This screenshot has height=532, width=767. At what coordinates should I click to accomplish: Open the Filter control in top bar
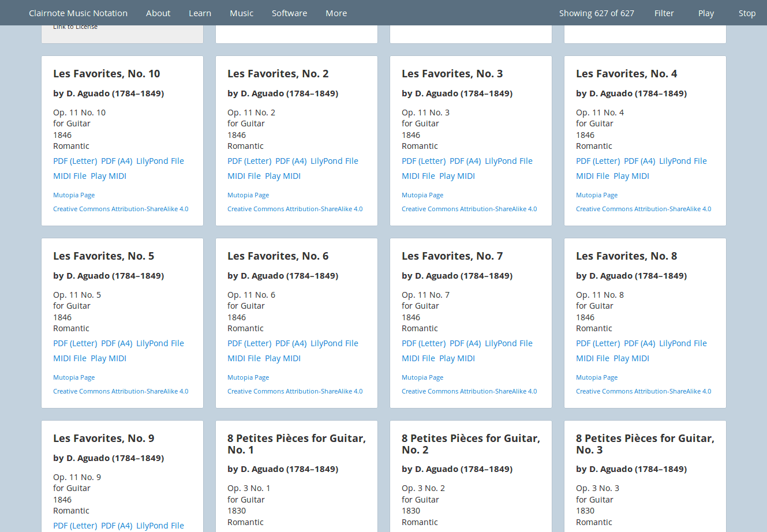[x=664, y=13]
